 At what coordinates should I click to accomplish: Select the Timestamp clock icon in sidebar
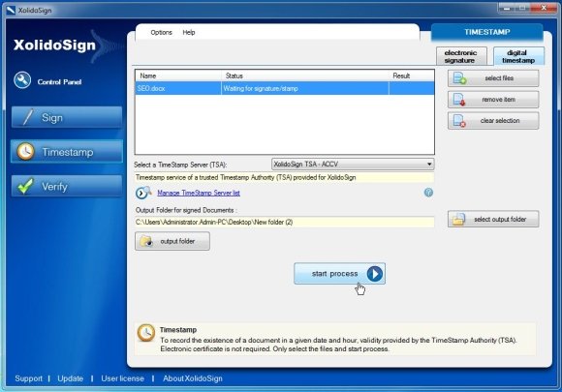[26, 152]
